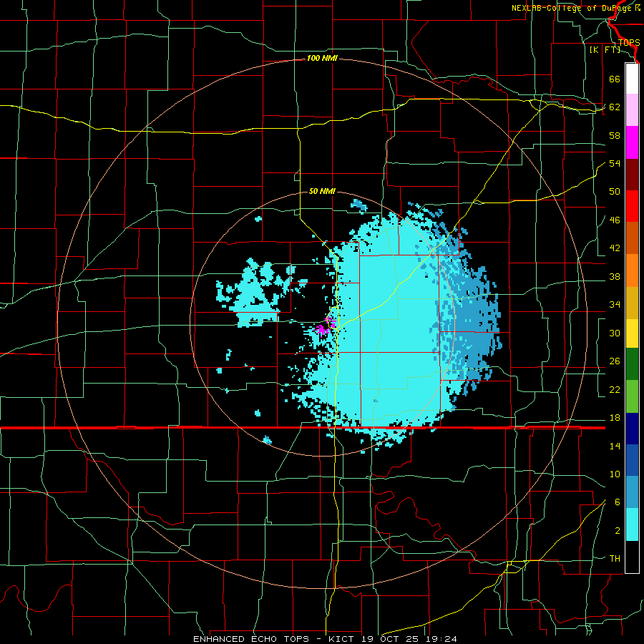Select the "22" legend value
The image size is (644, 644).
tap(615, 390)
